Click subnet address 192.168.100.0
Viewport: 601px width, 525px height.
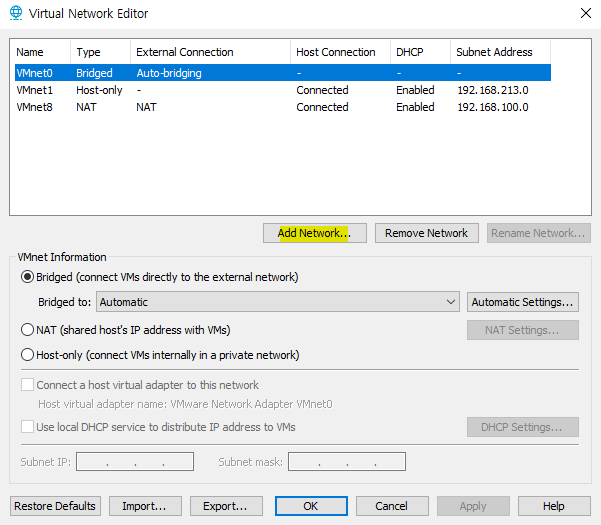493,107
